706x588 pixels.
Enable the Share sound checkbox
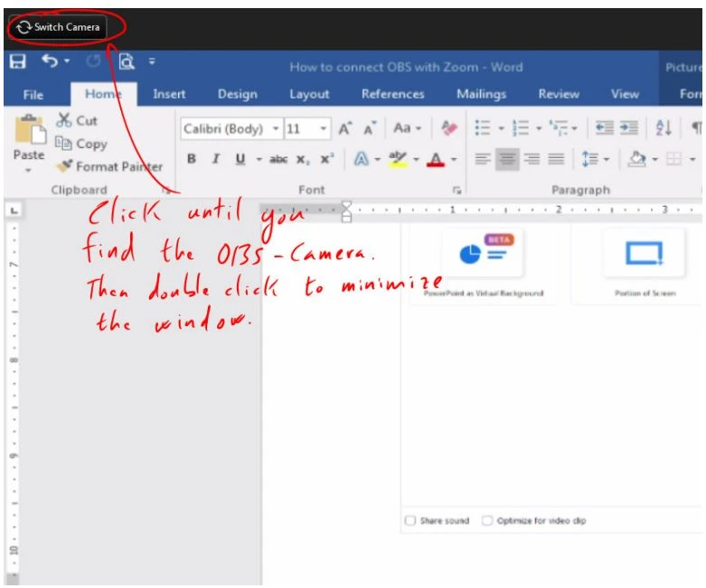point(410,521)
